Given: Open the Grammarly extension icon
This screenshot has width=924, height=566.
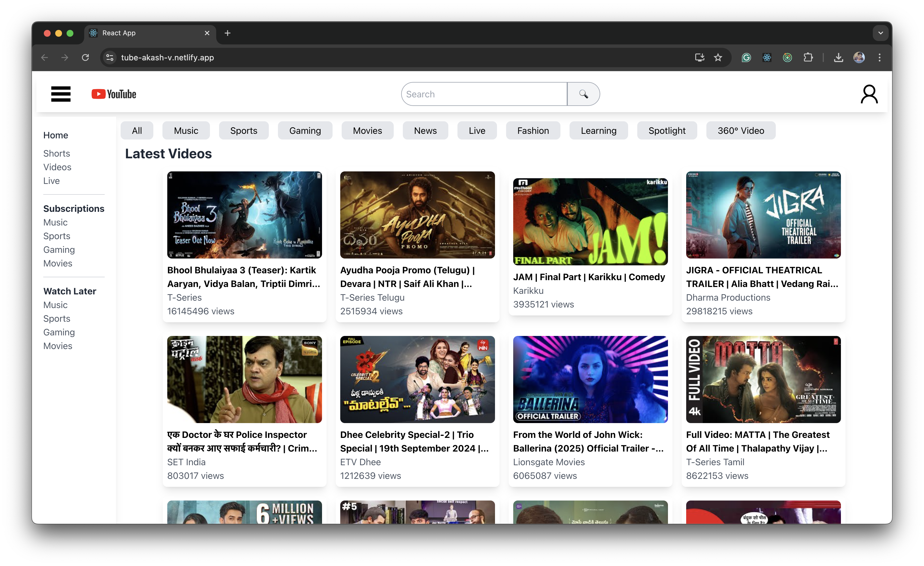Looking at the screenshot, I should pos(746,58).
